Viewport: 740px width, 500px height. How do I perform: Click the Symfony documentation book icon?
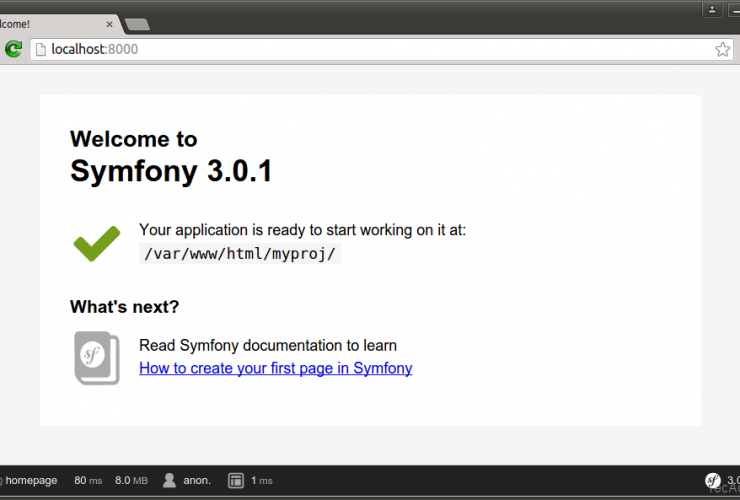point(96,357)
